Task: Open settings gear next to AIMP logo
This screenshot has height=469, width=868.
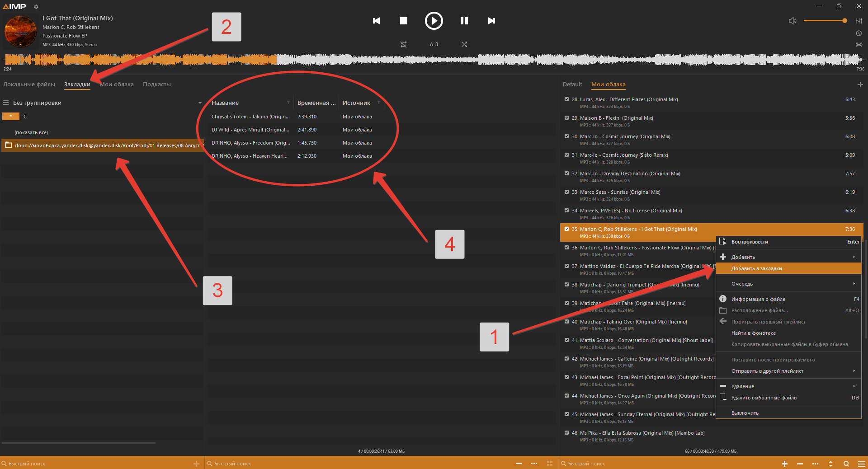Action: point(36,7)
